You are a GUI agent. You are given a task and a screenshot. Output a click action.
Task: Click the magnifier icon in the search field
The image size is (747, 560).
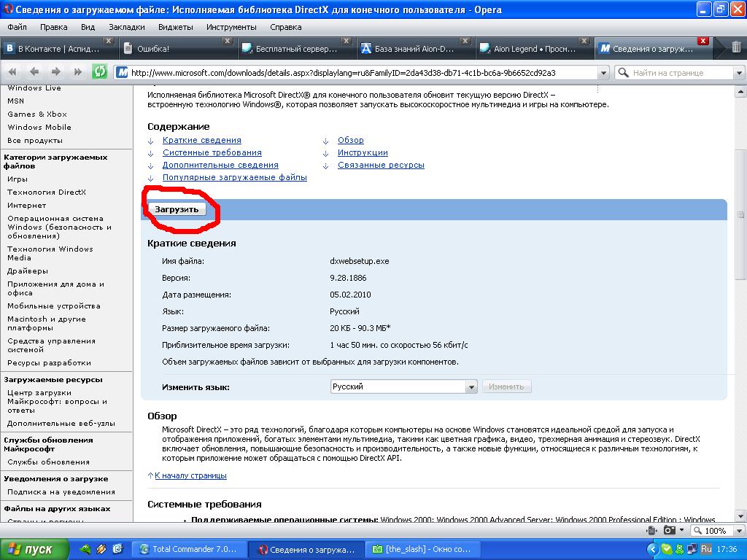623,73
